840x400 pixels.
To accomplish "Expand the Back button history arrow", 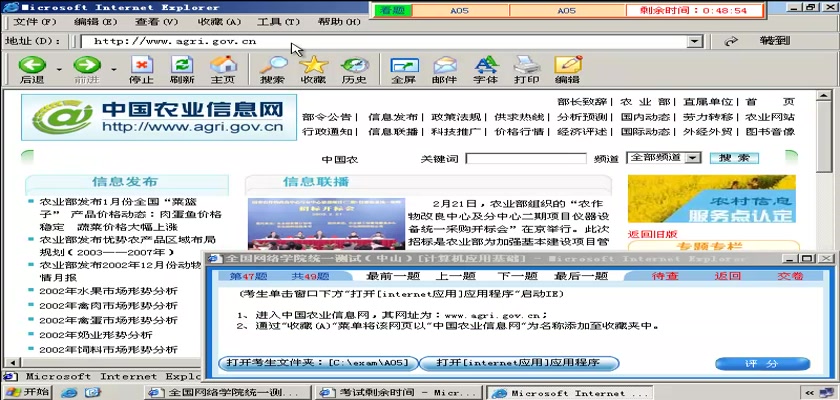I will tap(59, 69).
